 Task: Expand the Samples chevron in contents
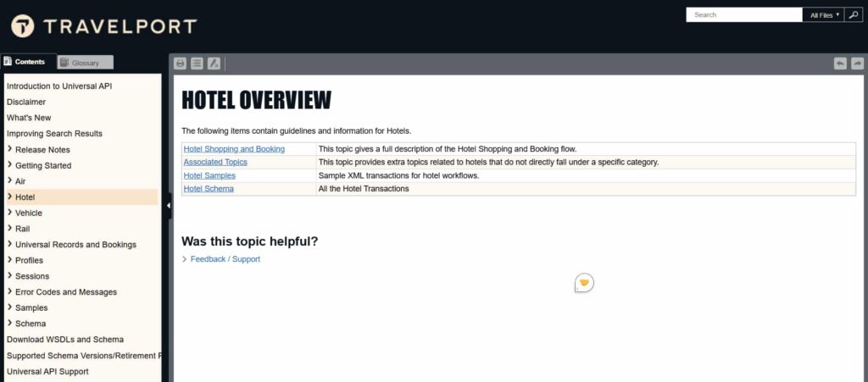[x=10, y=307]
